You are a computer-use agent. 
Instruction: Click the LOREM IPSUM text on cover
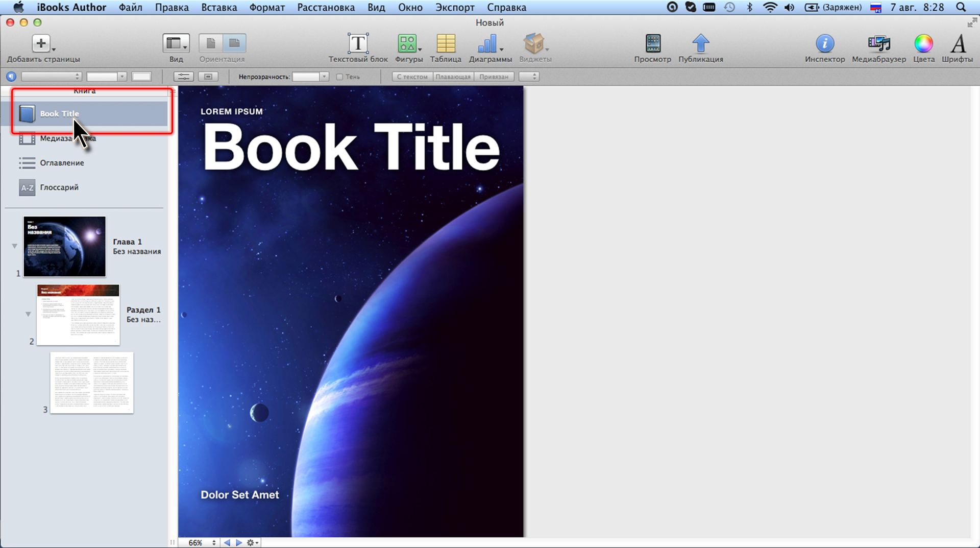tap(232, 111)
